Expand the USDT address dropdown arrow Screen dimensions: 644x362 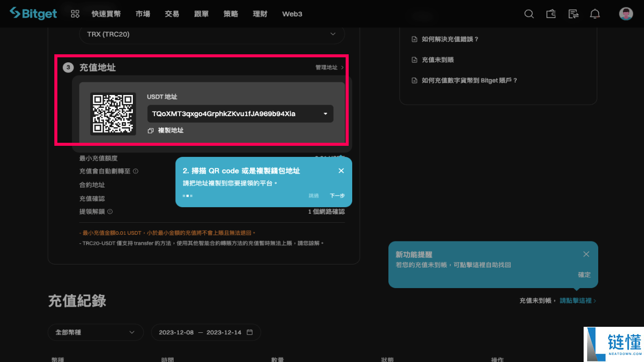click(x=326, y=114)
